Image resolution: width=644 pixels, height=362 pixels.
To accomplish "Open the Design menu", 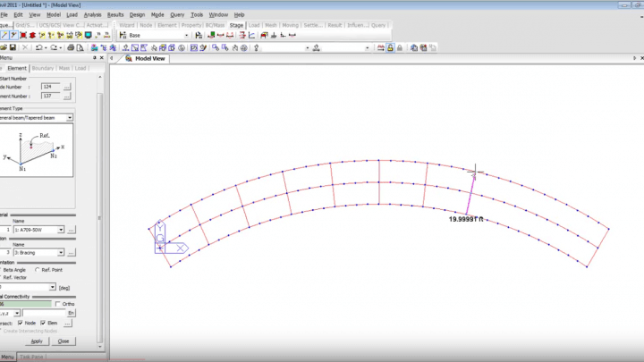I will click(137, 15).
